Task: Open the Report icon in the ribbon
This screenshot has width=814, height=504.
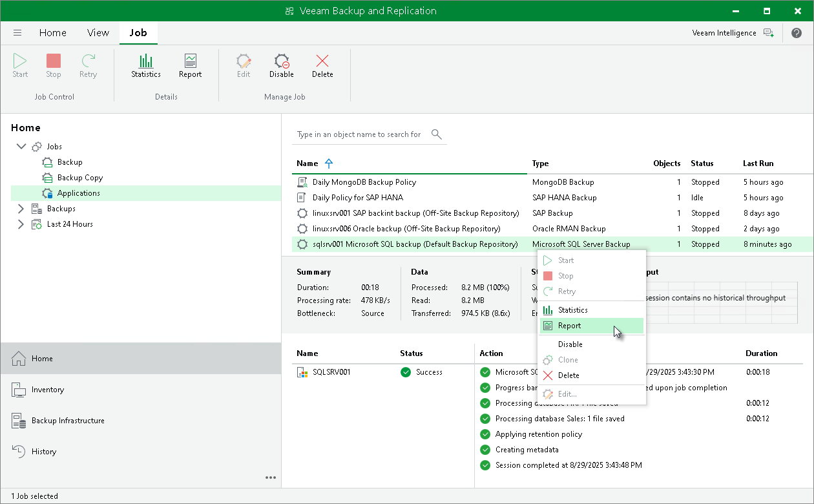Action: coord(189,65)
